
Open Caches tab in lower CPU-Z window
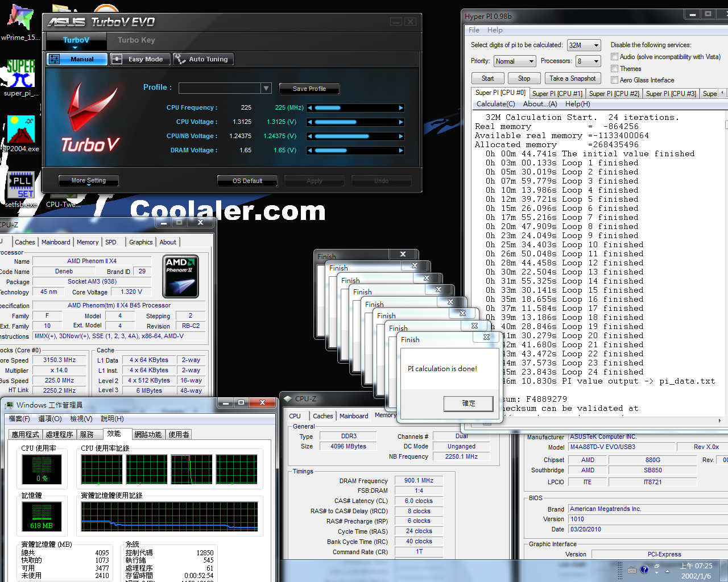pyautogui.click(x=323, y=416)
